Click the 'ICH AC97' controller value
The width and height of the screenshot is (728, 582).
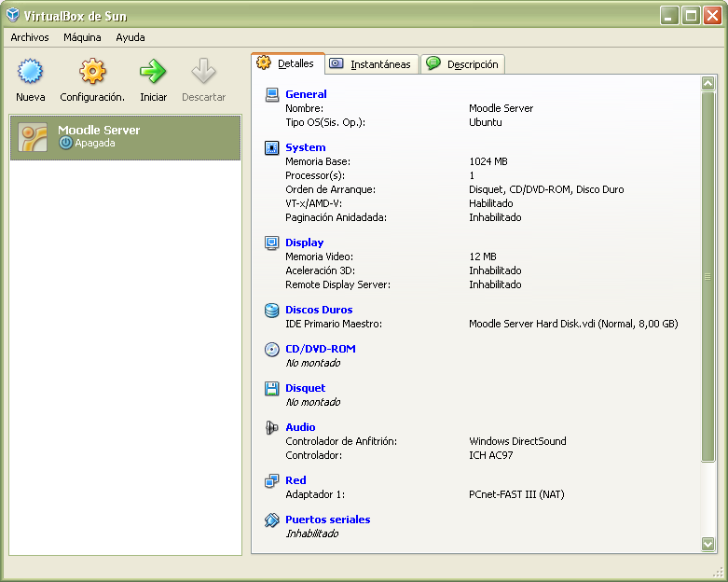[490, 455]
